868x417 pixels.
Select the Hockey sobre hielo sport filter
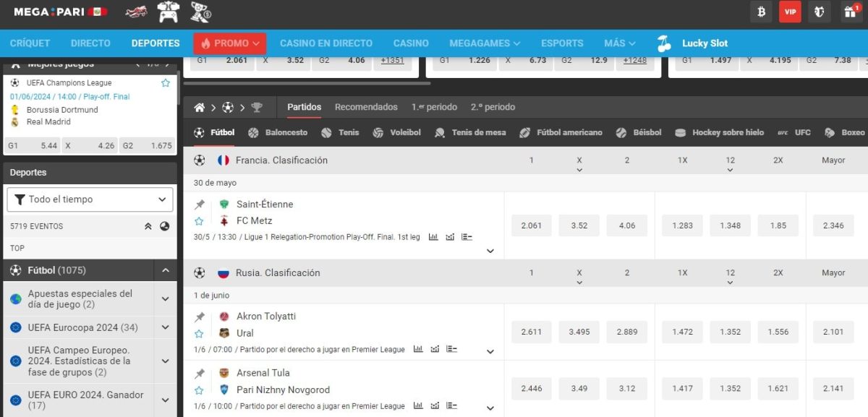pyautogui.click(x=719, y=133)
